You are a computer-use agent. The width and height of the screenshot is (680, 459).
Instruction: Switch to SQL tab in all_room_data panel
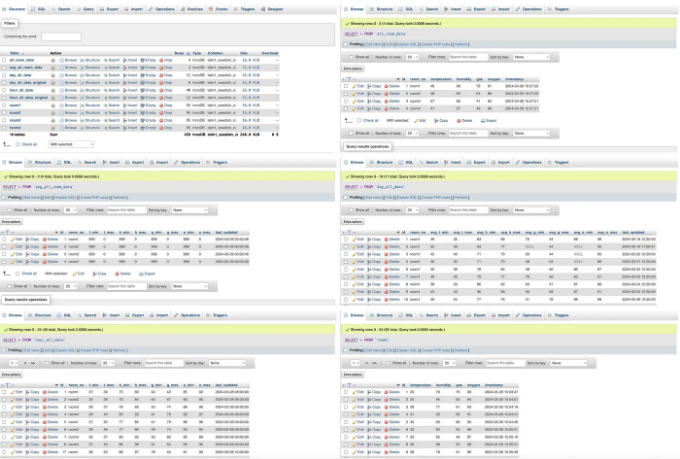pos(406,9)
